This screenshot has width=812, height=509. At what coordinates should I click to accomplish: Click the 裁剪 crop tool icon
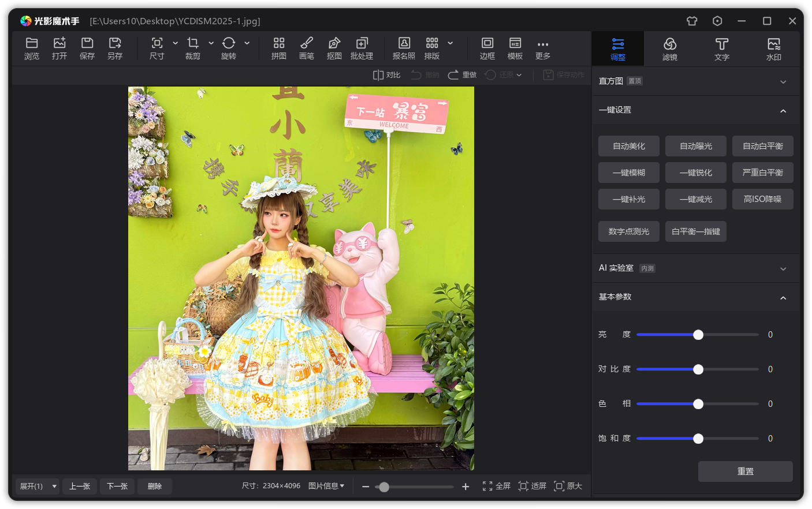tap(193, 48)
